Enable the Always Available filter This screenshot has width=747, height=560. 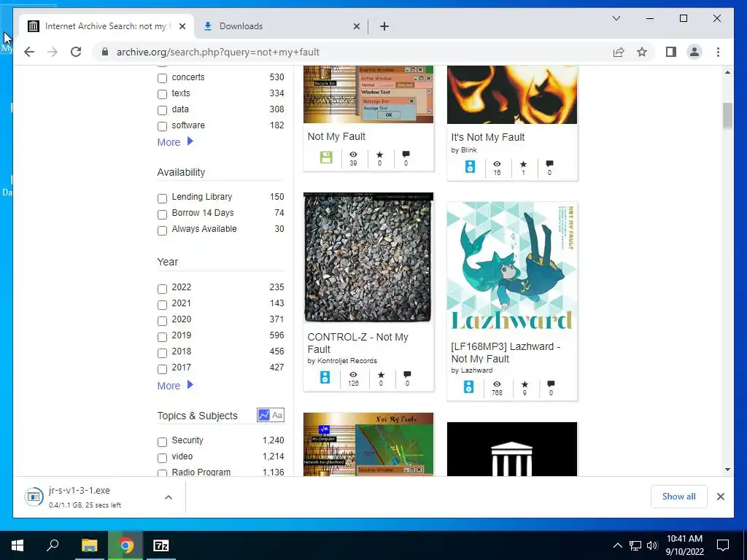pos(162,230)
